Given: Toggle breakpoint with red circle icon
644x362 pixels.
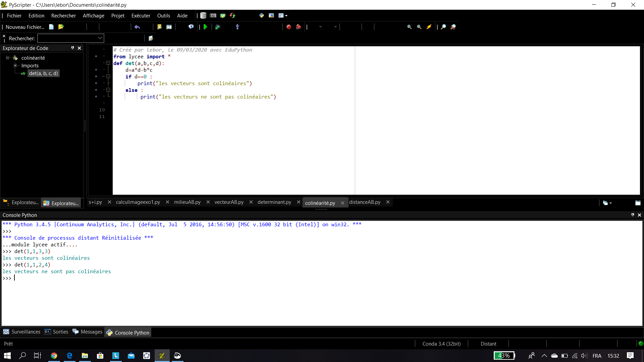Looking at the screenshot, I should coord(288,27).
